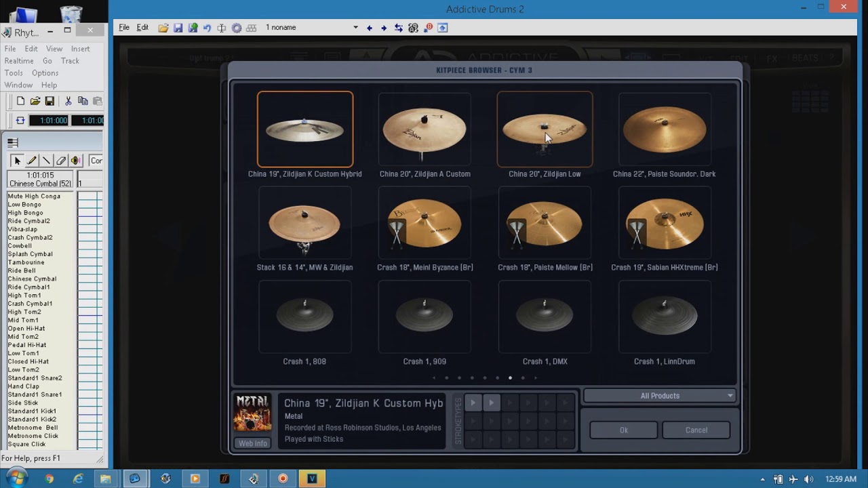Click the scissors cut icon in Rhythm window

[68, 101]
